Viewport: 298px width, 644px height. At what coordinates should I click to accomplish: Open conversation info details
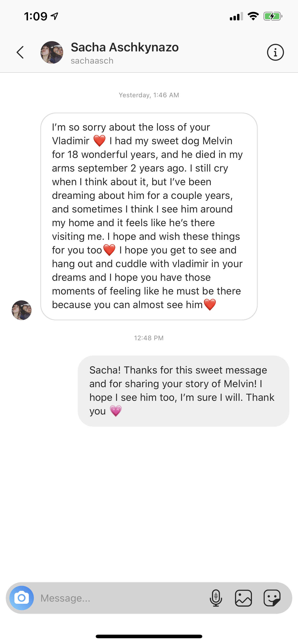coord(275,52)
